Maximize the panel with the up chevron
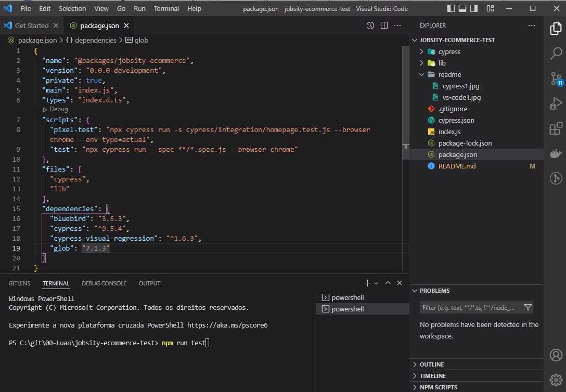Image resolution: width=566 pixels, height=392 pixels. (x=388, y=283)
